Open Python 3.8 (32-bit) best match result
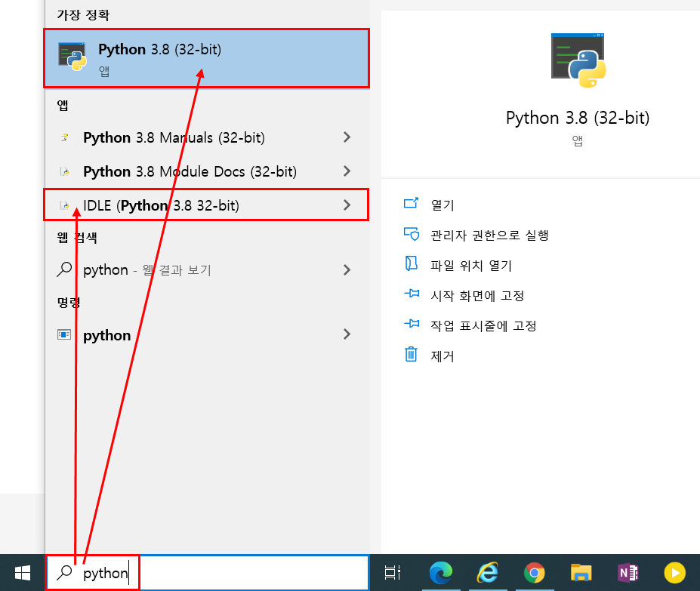Viewport: 700px width, 591px height. point(206,58)
